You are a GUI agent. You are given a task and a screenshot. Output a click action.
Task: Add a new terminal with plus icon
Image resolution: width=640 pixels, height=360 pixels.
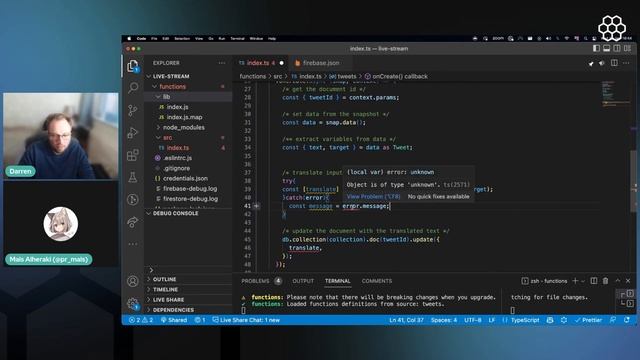pos(575,281)
